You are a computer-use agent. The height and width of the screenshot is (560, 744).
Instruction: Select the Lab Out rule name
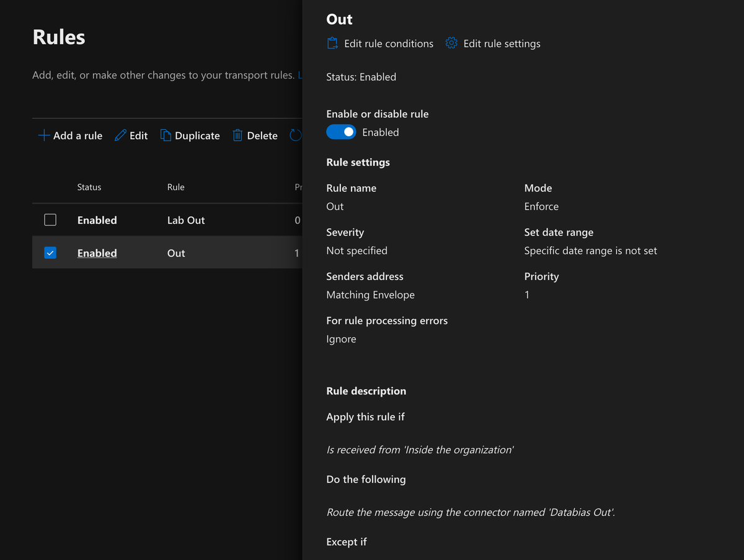pos(186,220)
